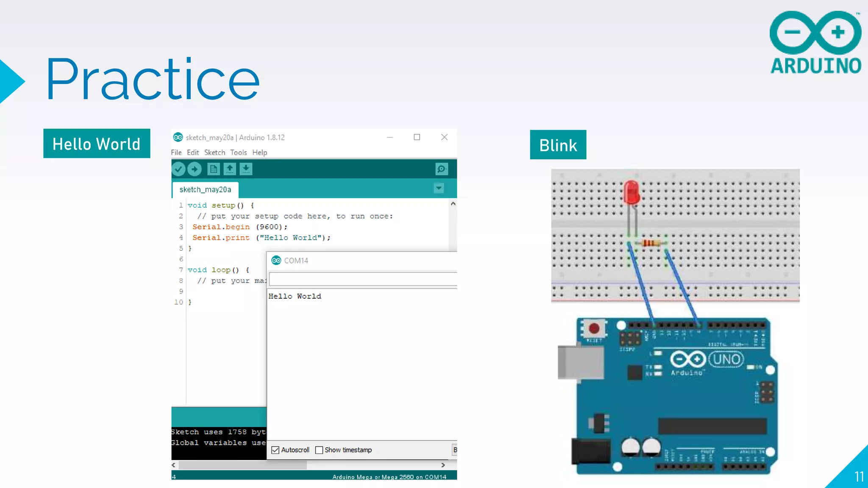Click the Verify sketch checkmark icon

coord(178,169)
